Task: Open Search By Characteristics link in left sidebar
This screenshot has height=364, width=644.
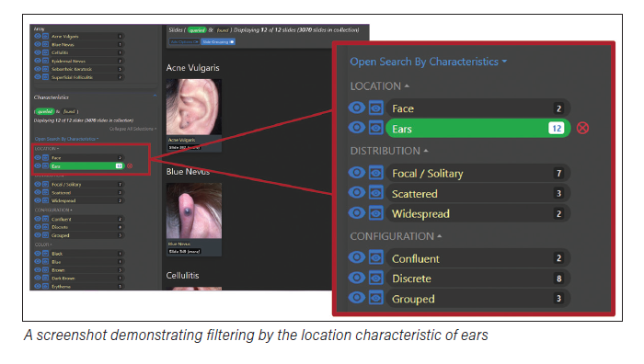Action: tap(66, 139)
